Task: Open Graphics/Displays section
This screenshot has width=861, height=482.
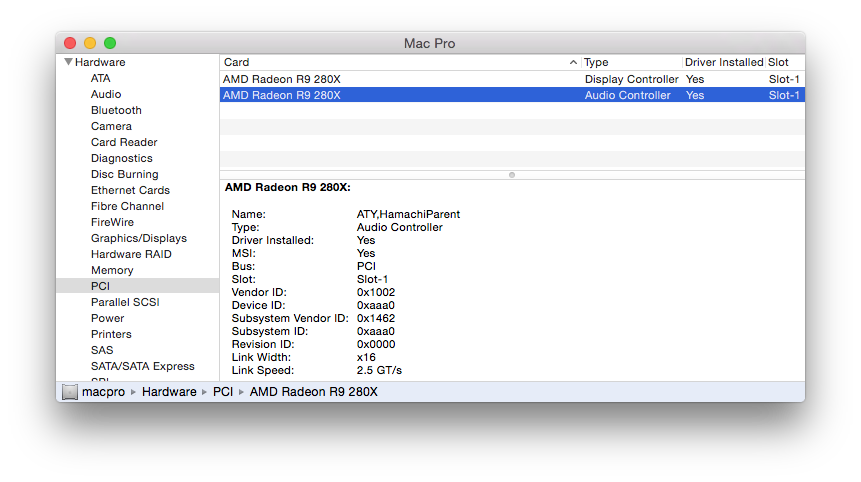Action: click(139, 238)
